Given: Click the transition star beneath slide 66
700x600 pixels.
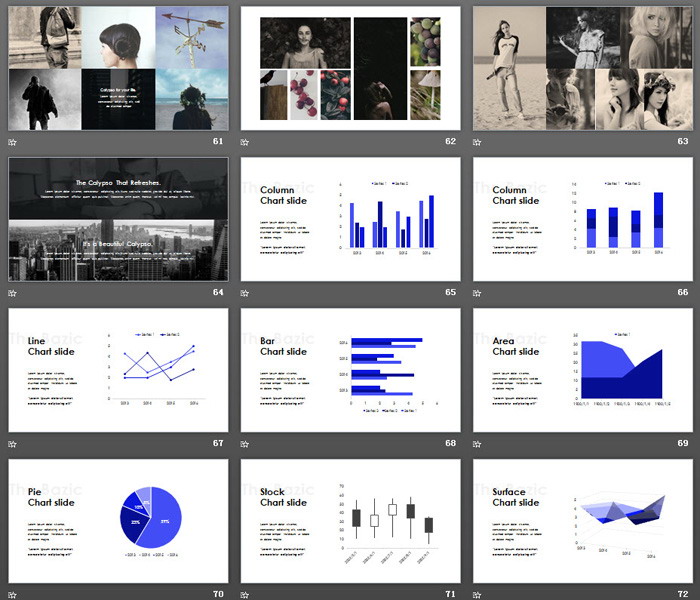Looking at the screenshot, I should pos(477,293).
